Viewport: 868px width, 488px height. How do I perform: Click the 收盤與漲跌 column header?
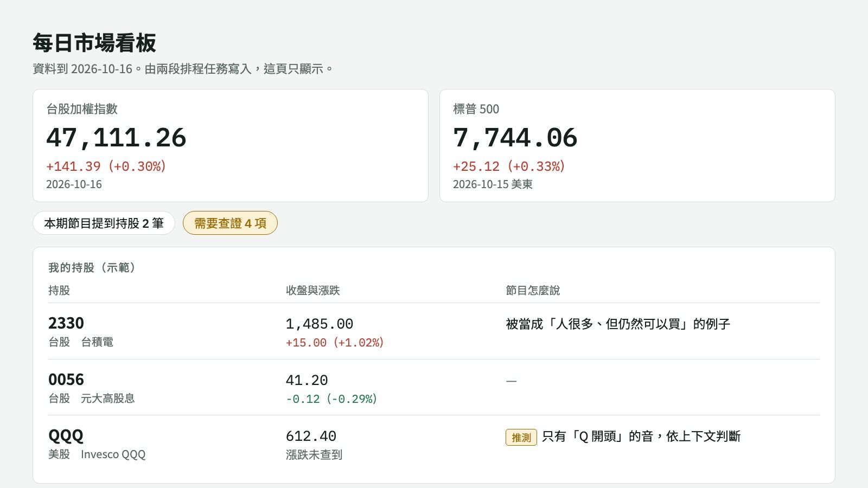point(312,290)
